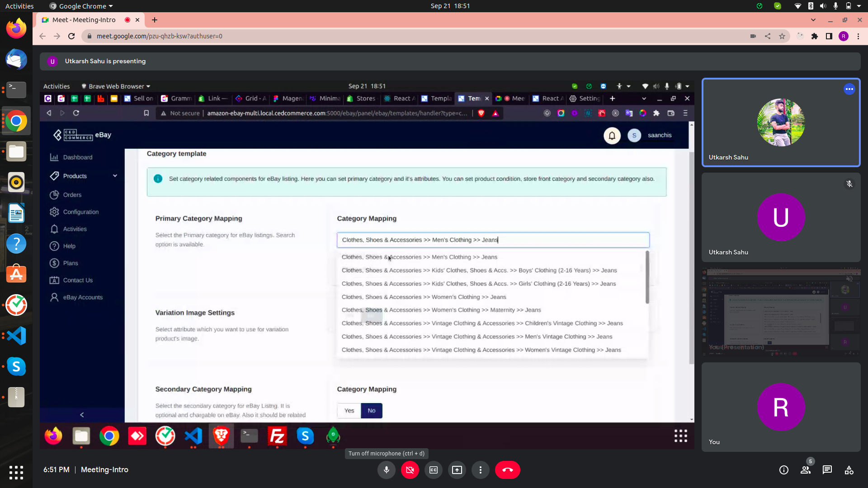This screenshot has width=868, height=488.
Task: Select Men's Vintage Clothing >> Jeans option
Action: pos(477,337)
